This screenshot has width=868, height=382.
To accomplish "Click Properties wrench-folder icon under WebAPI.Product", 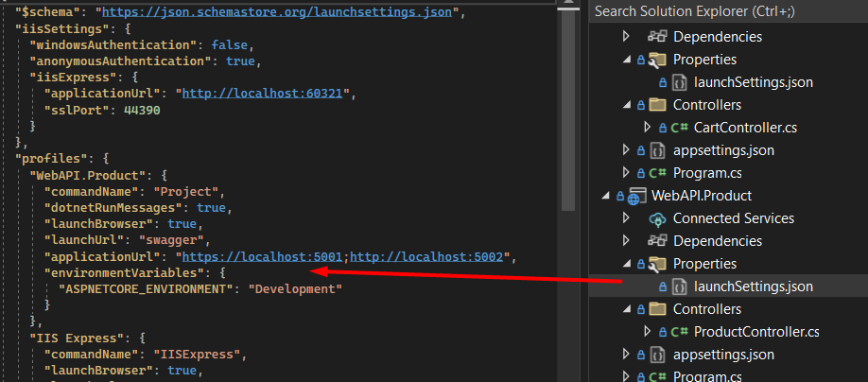I will click(658, 264).
